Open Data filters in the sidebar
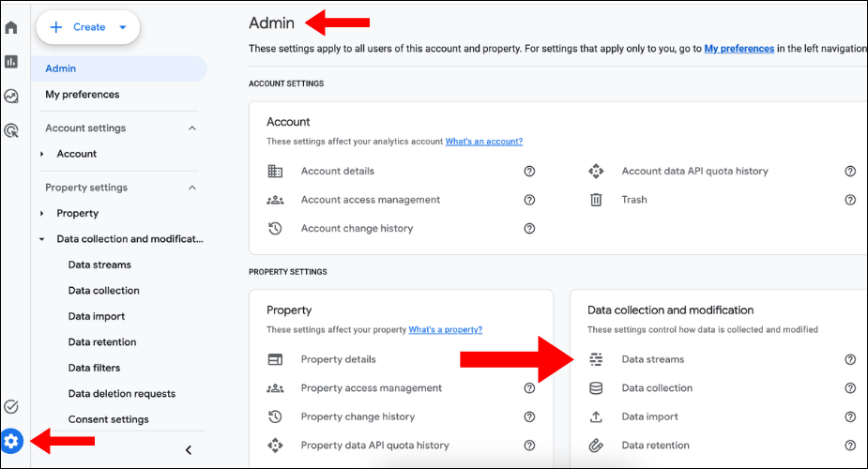868x469 pixels. click(94, 368)
